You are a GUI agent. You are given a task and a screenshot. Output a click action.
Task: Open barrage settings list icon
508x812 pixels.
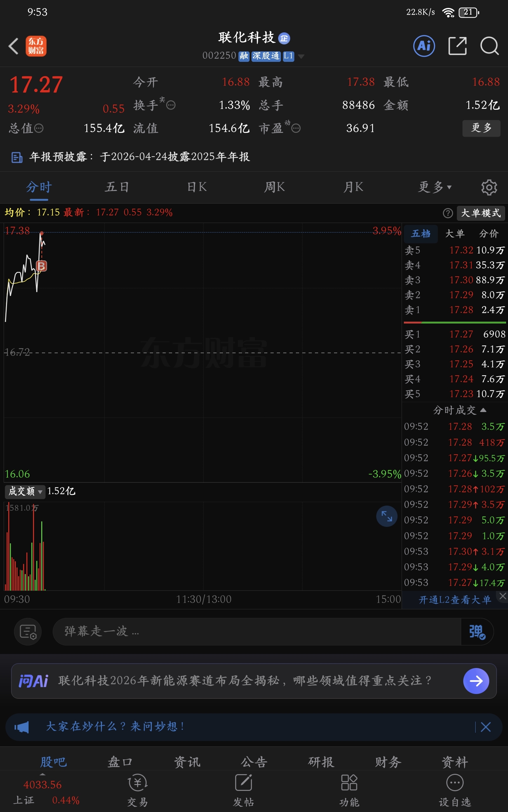click(28, 632)
